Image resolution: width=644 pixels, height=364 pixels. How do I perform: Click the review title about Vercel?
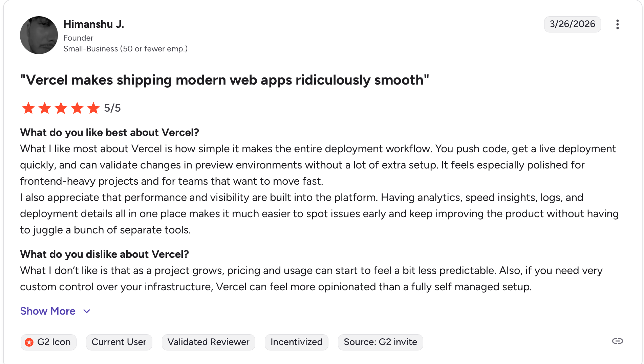224,80
